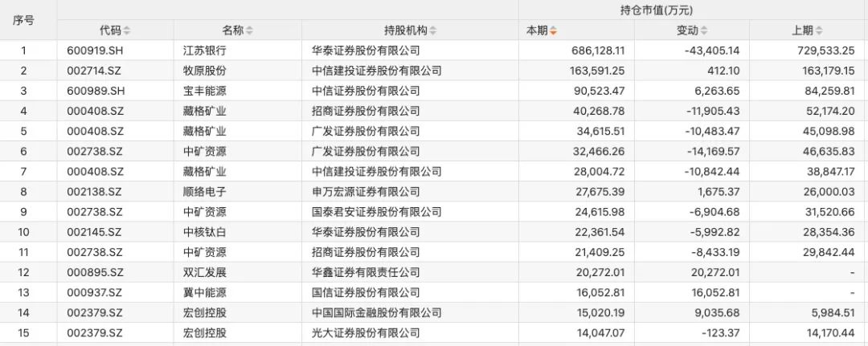Click value 24,615.98
Viewport: 868px width, 346px height.
[601, 212]
